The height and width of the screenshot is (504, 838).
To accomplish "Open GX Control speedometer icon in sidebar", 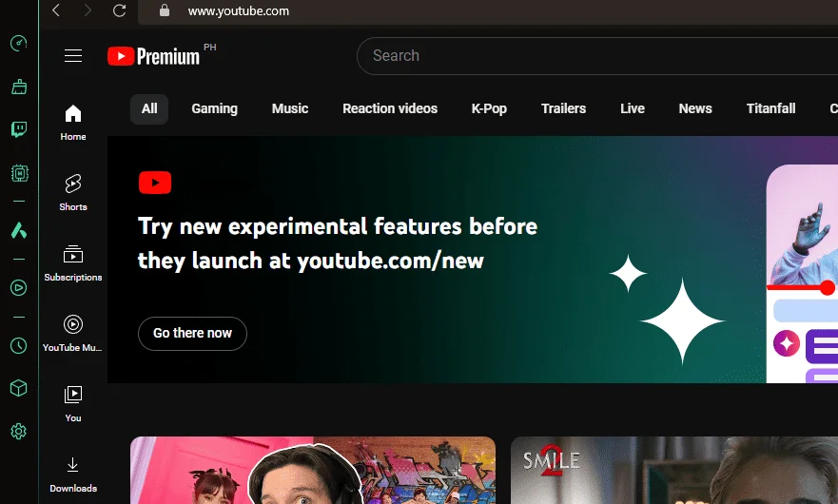I will click(x=19, y=44).
